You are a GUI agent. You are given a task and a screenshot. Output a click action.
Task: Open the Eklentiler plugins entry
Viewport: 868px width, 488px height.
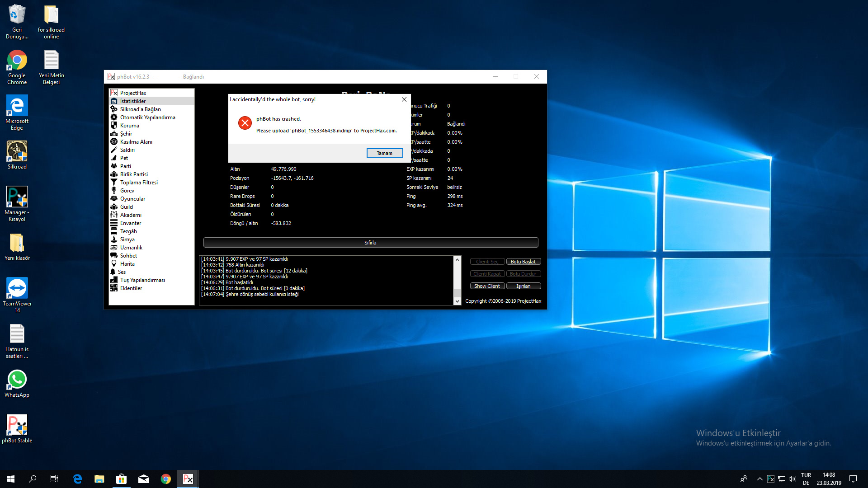point(131,288)
